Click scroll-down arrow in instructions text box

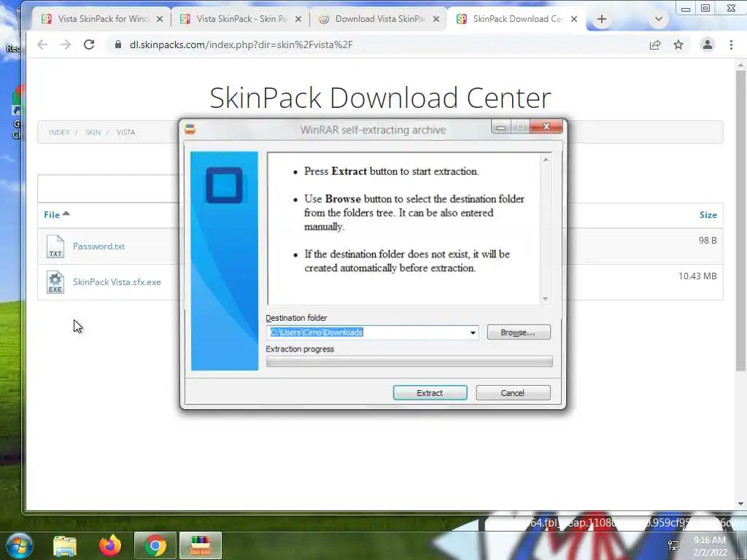[546, 298]
